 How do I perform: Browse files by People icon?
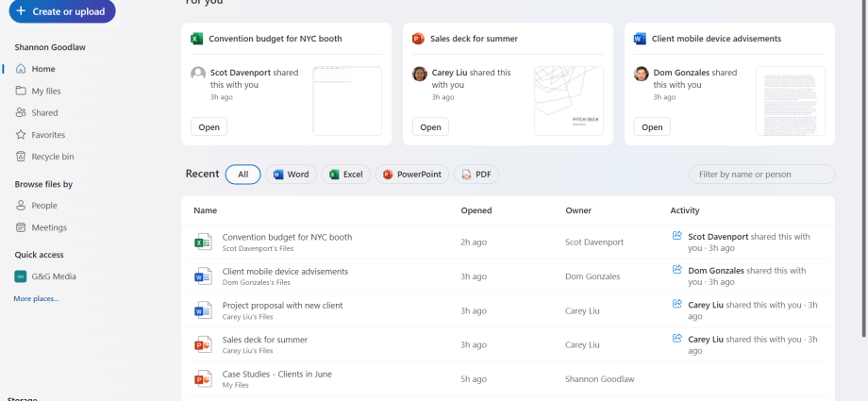tap(21, 206)
